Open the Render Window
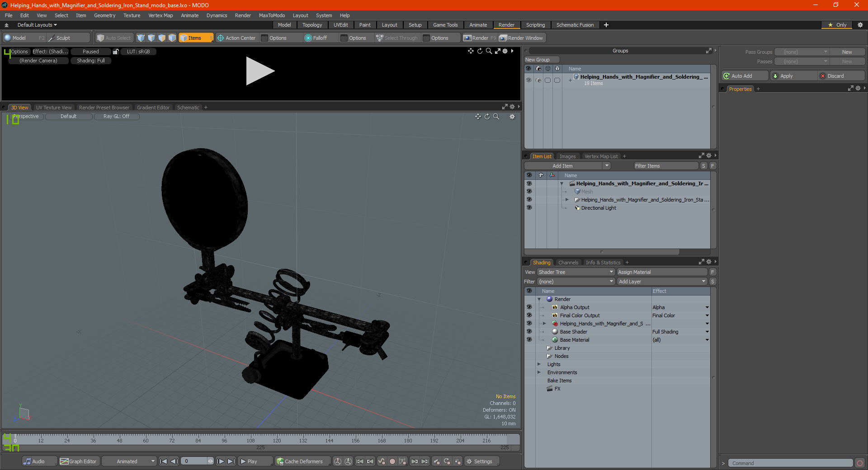868x470 pixels. (x=521, y=38)
